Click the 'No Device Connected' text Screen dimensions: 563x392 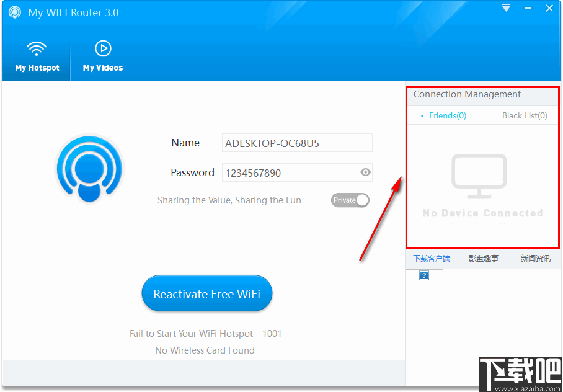(x=482, y=213)
